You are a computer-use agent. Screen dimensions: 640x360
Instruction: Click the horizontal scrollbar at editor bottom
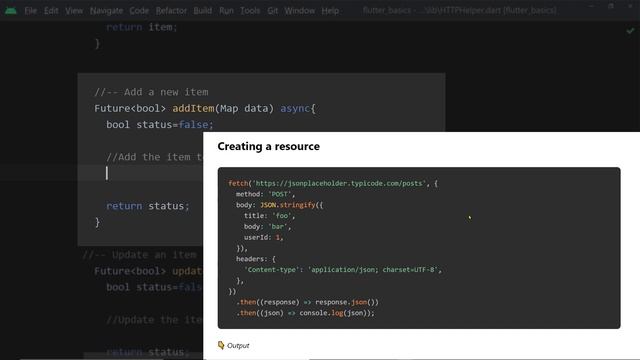pos(92,358)
